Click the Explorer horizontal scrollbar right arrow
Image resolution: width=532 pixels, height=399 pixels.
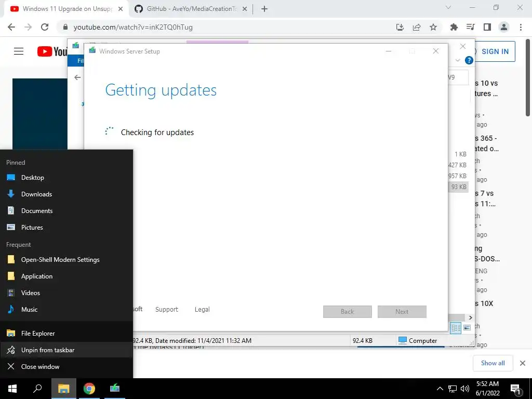470,317
